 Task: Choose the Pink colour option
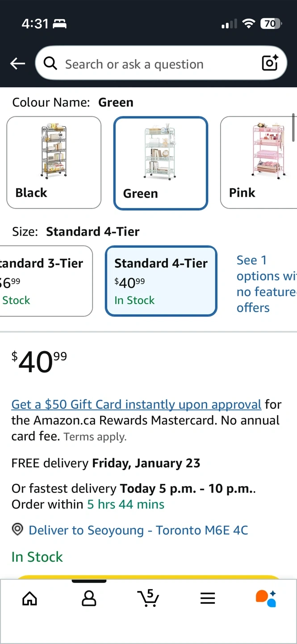(258, 162)
